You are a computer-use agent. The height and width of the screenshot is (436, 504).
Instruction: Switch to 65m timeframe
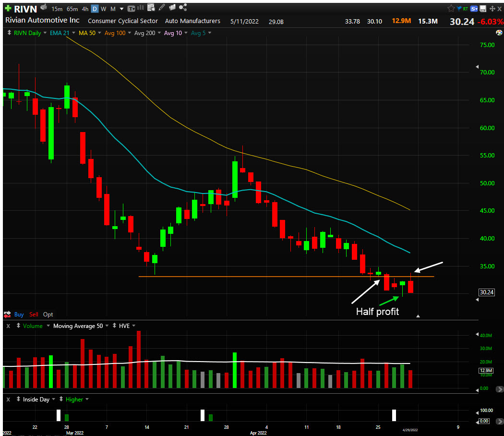[72, 9]
